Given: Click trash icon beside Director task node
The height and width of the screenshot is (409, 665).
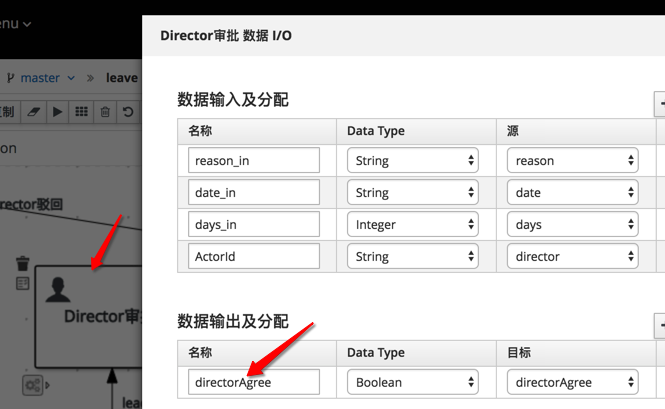Looking at the screenshot, I should tap(23, 264).
